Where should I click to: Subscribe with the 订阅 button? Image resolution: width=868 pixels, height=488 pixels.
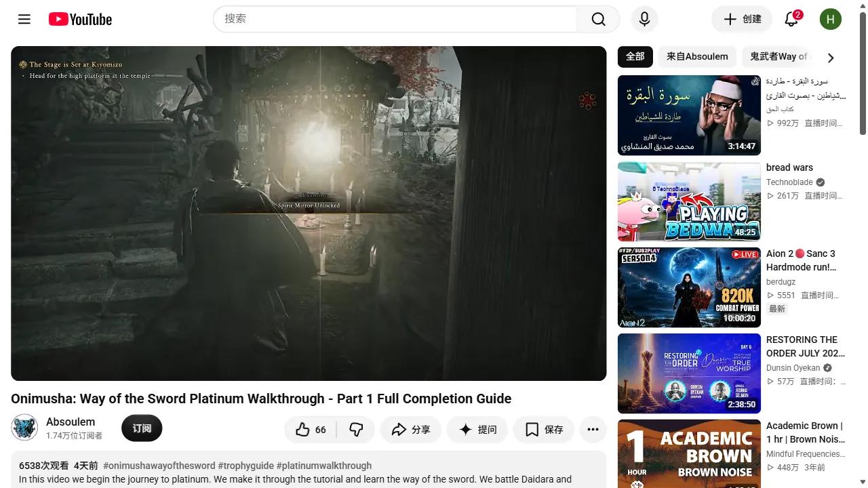point(142,428)
